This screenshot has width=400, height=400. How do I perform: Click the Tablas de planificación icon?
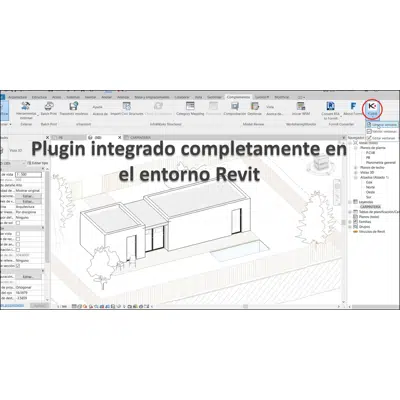(x=355, y=212)
